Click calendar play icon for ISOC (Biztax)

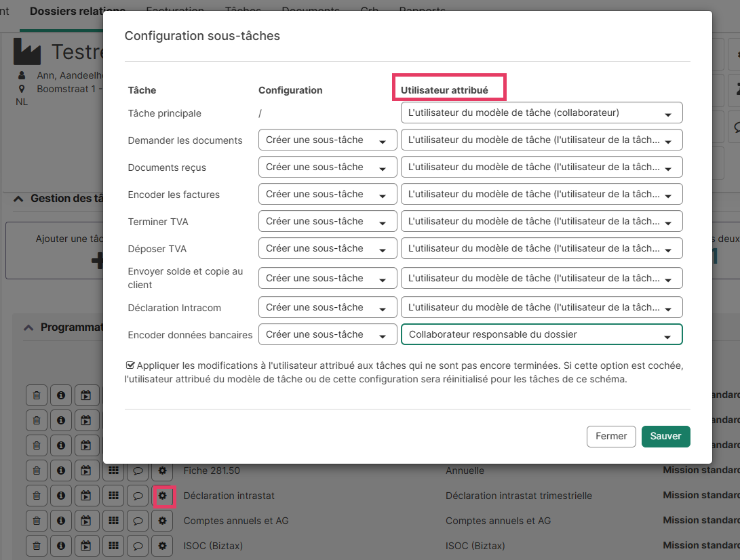pos(86,545)
